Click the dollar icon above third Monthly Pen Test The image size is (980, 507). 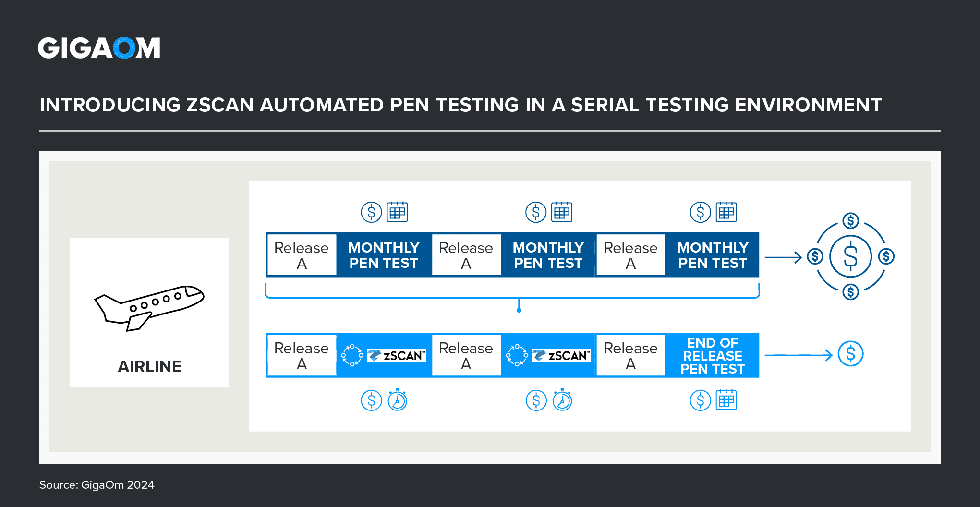tap(701, 212)
